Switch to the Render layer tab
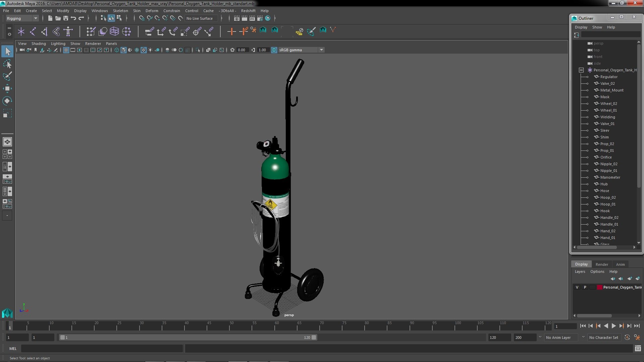This screenshot has height=362, width=644. 602,264
